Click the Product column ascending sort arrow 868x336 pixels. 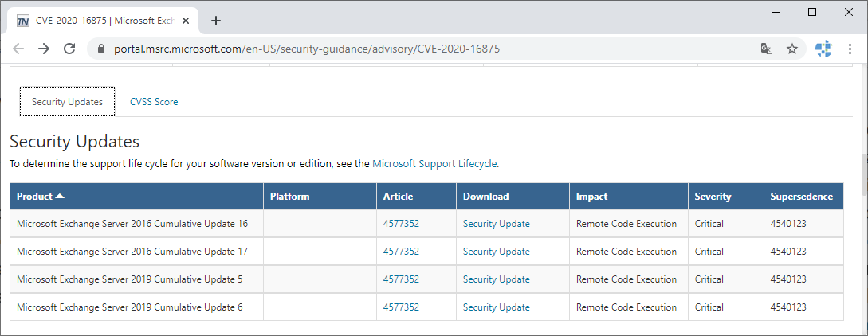pos(60,196)
